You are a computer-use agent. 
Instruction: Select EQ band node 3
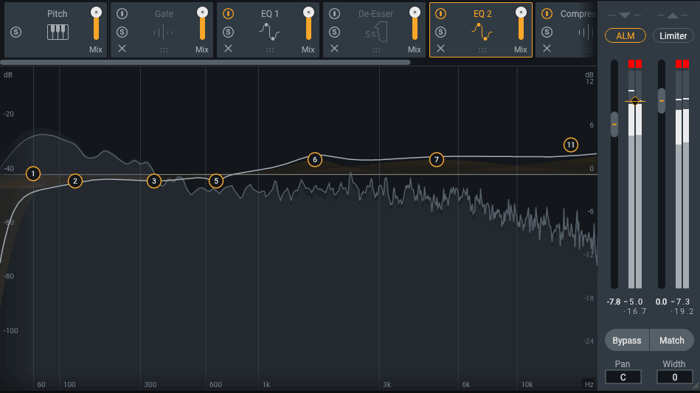pos(154,181)
